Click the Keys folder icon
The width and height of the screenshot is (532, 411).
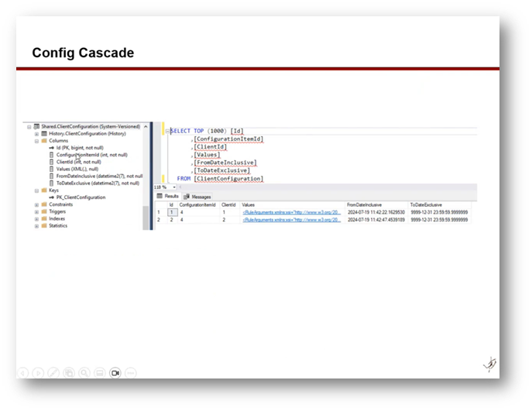point(44,190)
